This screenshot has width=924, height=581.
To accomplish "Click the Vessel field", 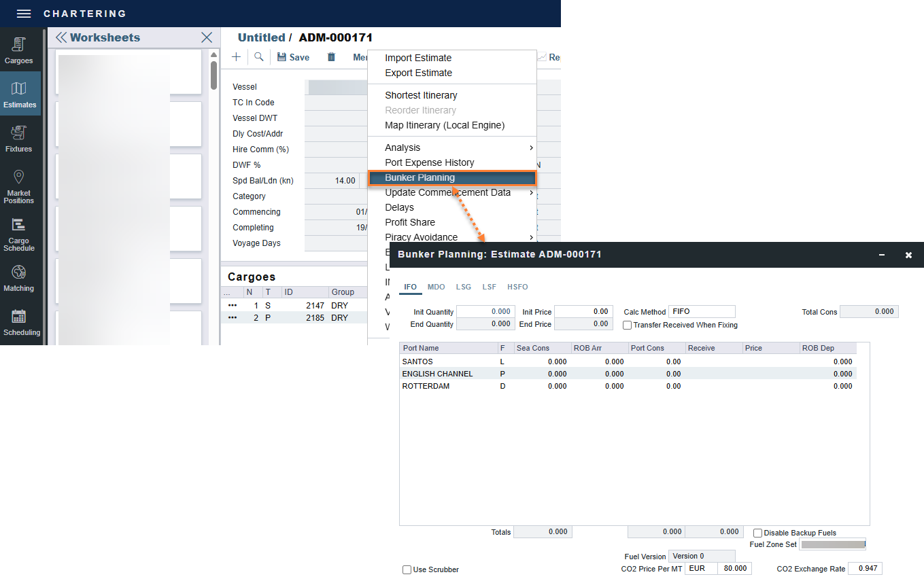I will point(337,87).
